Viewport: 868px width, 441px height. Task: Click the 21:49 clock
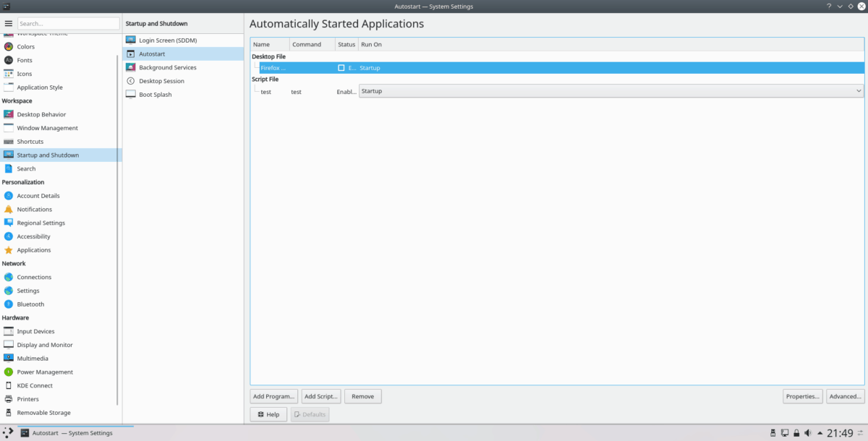point(840,433)
